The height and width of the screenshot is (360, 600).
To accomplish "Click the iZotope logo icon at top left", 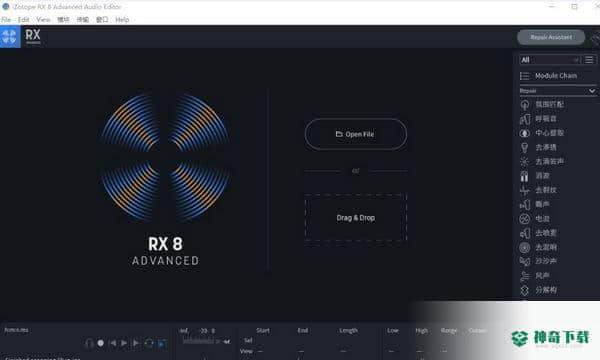I will pyautogui.click(x=10, y=37).
